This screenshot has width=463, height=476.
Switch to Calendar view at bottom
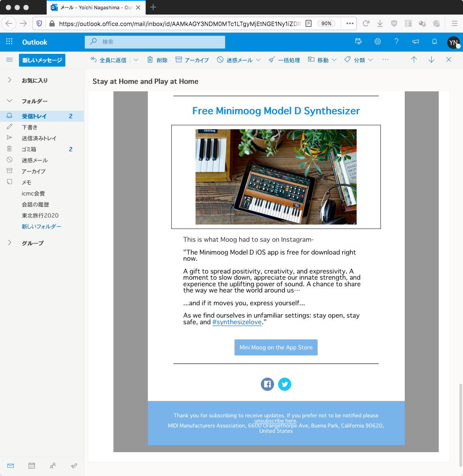(32, 465)
